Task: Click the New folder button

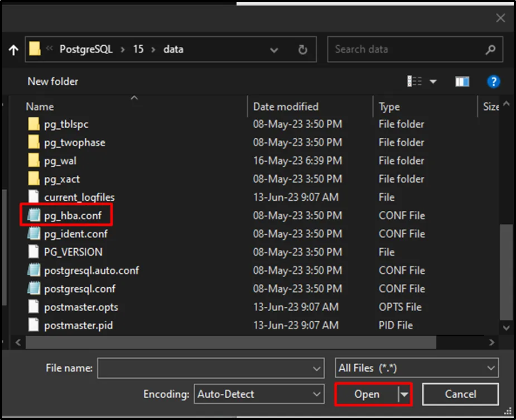Action: tap(53, 81)
